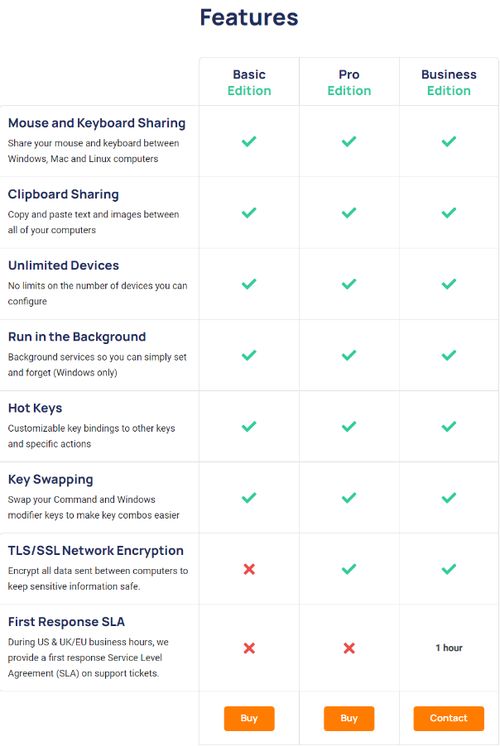Click the Business Edition Contact button
Image resolution: width=500 pixels, height=746 pixels.
[449, 718]
